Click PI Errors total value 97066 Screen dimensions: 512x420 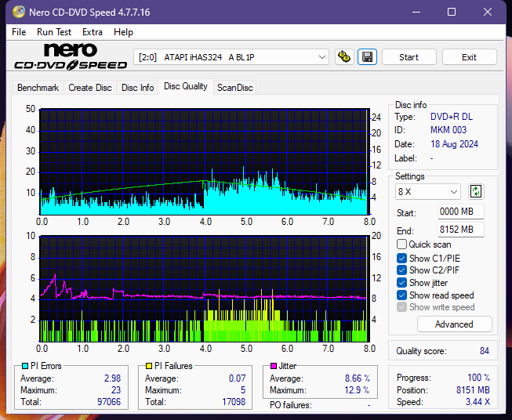coord(109,401)
